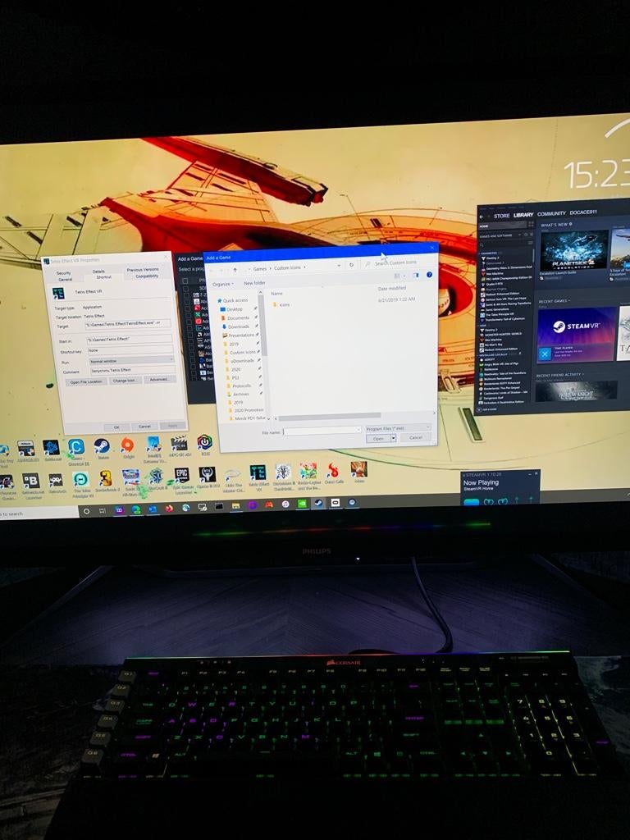This screenshot has height=840, width=630.
Task: Open the Program Files (*.exe) filter dropdown
Action: coord(397,427)
